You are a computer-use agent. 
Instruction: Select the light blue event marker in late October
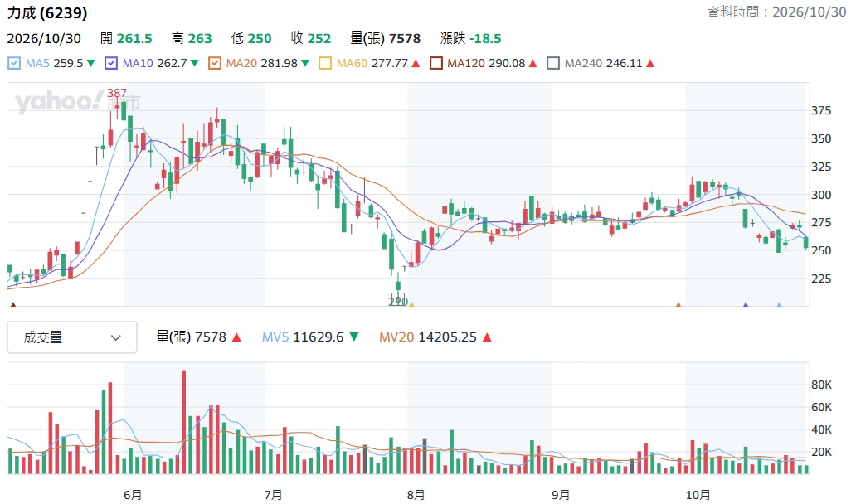coord(780,304)
